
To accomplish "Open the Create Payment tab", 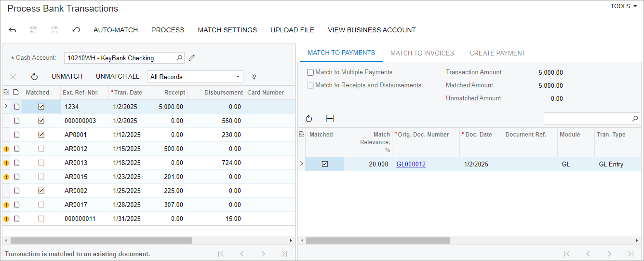I will pyautogui.click(x=497, y=53).
